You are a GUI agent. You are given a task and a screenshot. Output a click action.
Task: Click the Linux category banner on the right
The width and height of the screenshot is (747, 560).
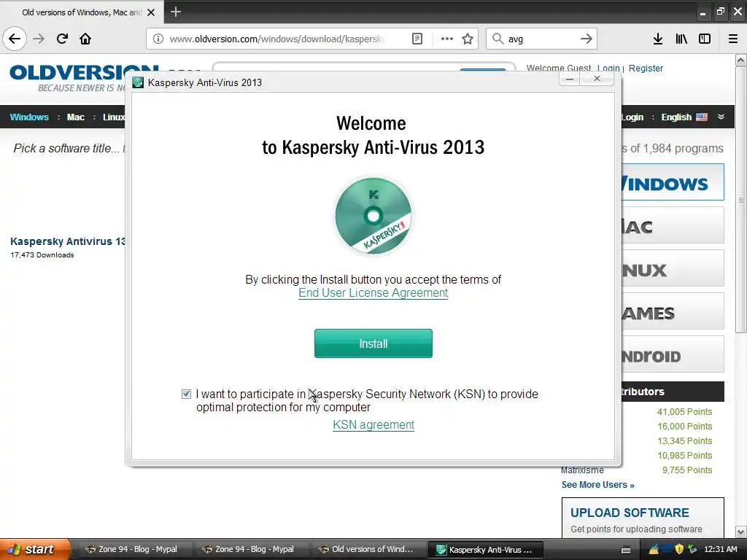tap(673, 268)
